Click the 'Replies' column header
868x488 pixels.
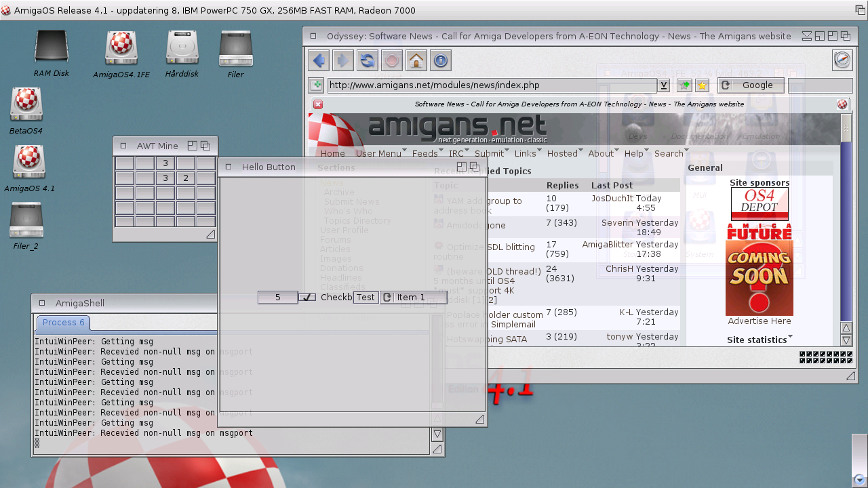563,185
